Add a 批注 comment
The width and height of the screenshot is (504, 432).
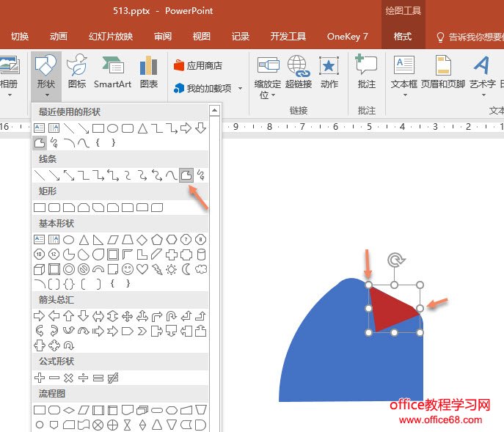[x=366, y=72]
